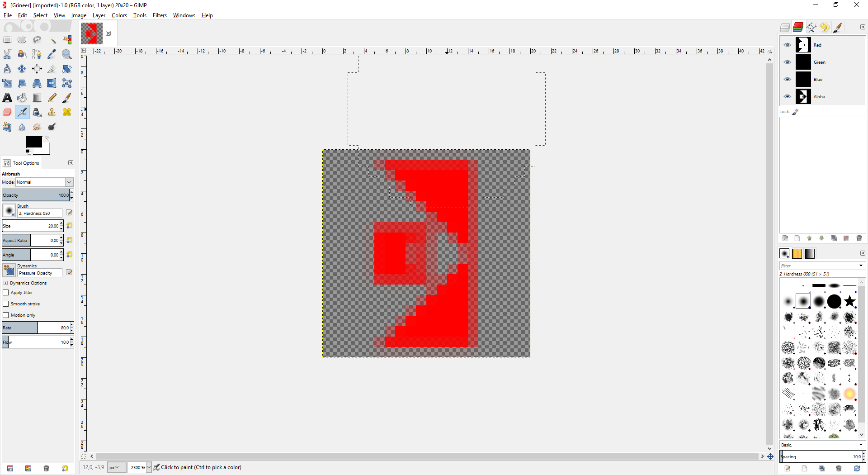Open the channels dock configure menu arrow

[863, 27]
